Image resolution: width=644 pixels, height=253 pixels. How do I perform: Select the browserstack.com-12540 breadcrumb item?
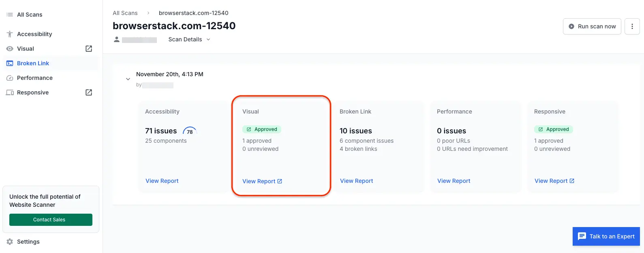click(193, 13)
